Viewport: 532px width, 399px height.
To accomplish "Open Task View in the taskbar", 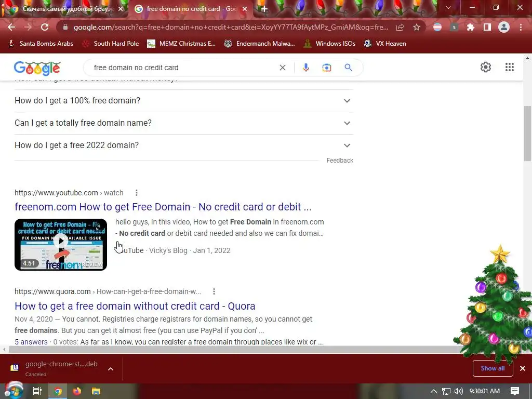I will click(x=37, y=391).
